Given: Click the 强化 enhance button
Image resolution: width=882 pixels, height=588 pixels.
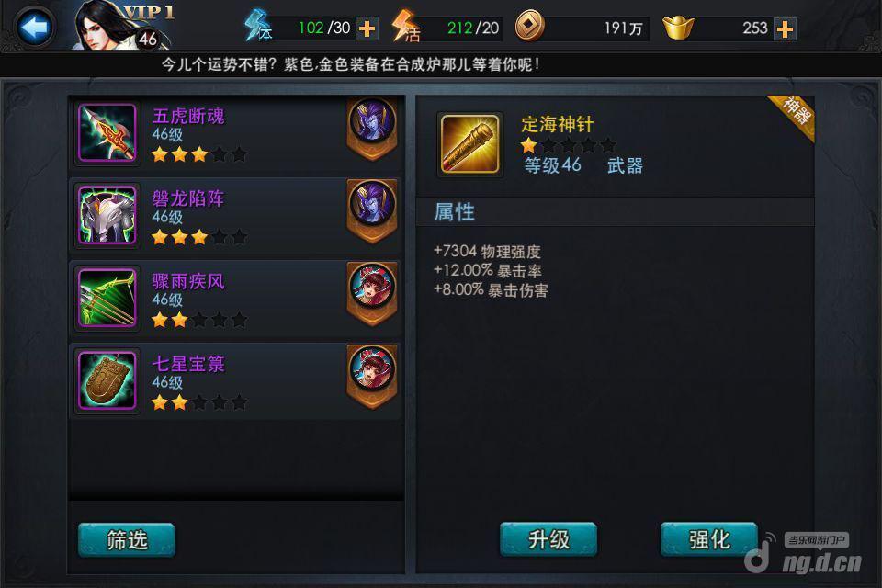Looking at the screenshot, I should coord(709,539).
